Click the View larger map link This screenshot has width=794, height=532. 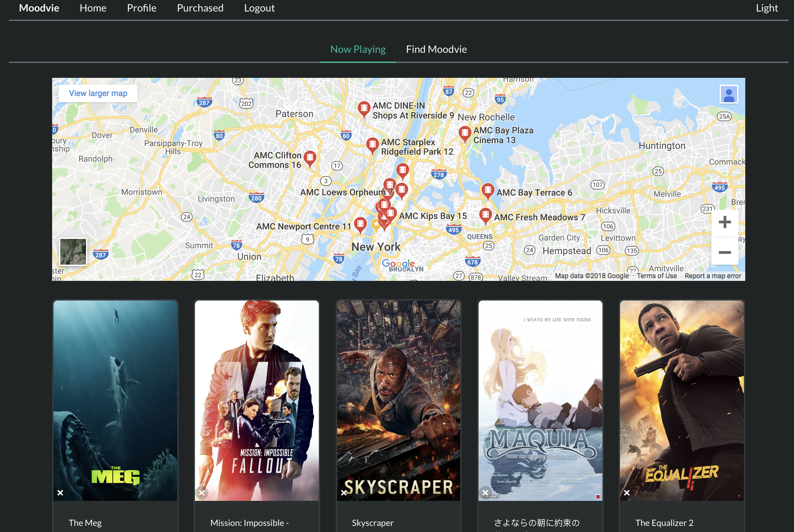pos(98,93)
